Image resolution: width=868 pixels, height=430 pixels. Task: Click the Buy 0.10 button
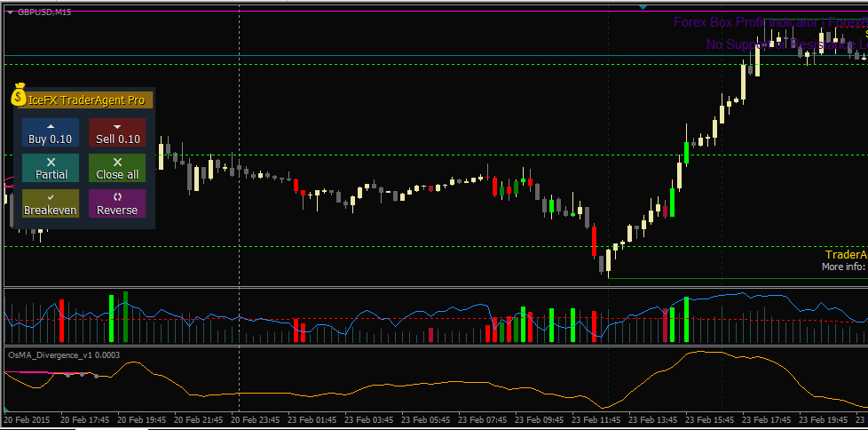click(x=51, y=132)
